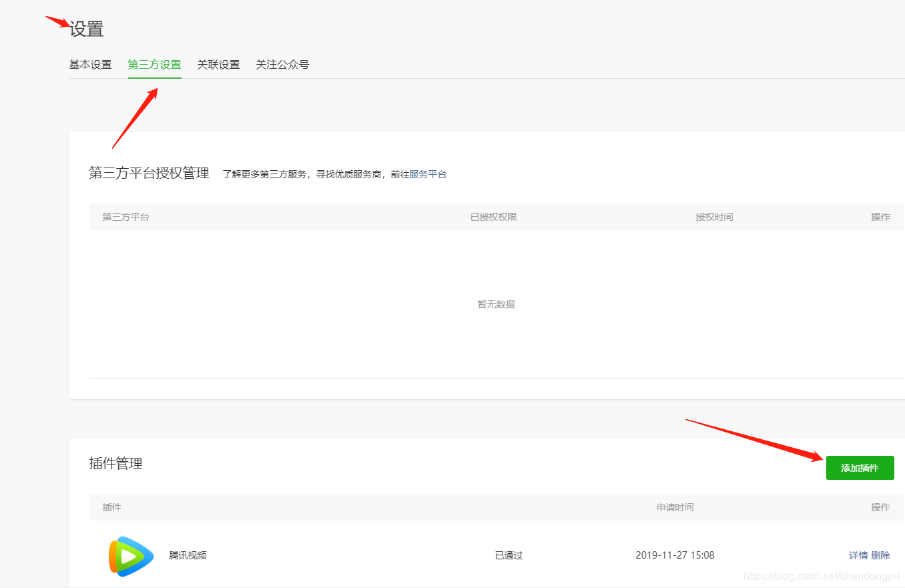Viewport: 905px width, 588px height.
Task: Click 删除 for 腾讯视频 plugin
Action: (880, 555)
